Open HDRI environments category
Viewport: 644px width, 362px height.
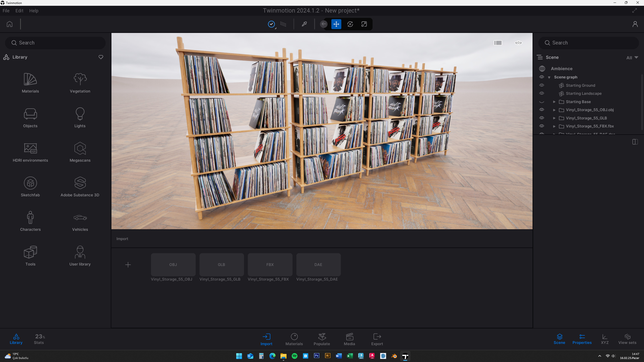(x=30, y=152)
